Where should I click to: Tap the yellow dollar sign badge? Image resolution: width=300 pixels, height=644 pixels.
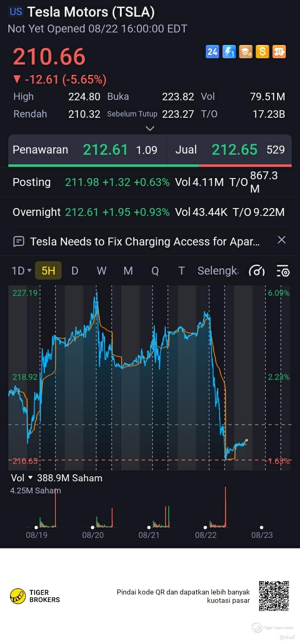[x=262, y=52]
